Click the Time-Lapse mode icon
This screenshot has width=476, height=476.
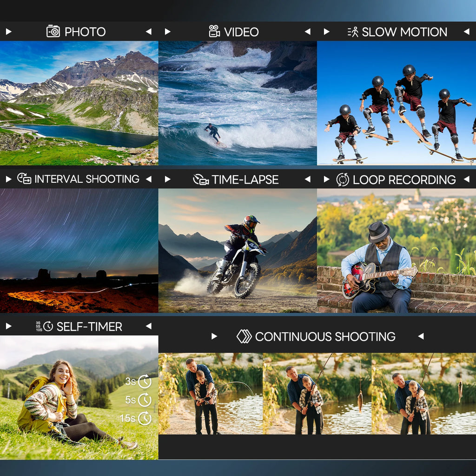(201, 179)
